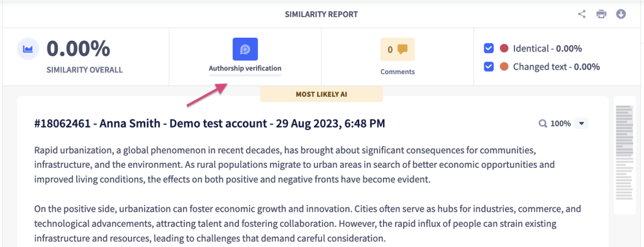The width and height of the screenshot is (644, 247).
Task: Select the Authorship verification tab label
Action: pyautogui.click(x=245, y=68)
